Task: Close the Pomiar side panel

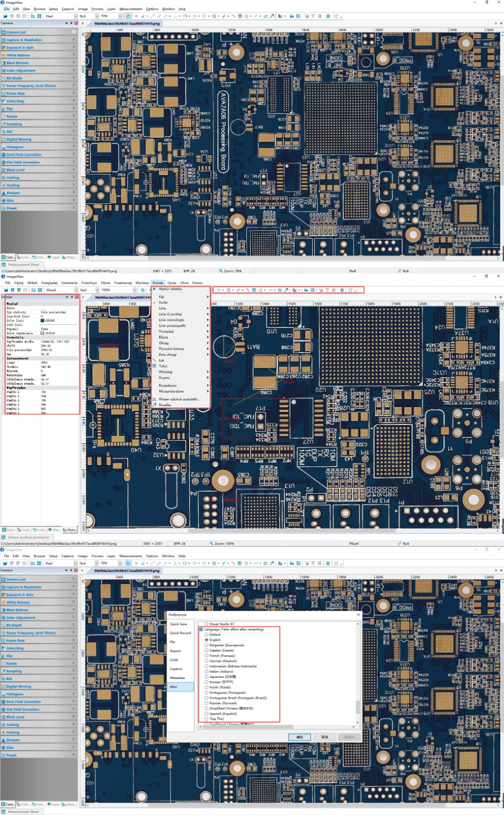Action: click(x=76, y=297)
